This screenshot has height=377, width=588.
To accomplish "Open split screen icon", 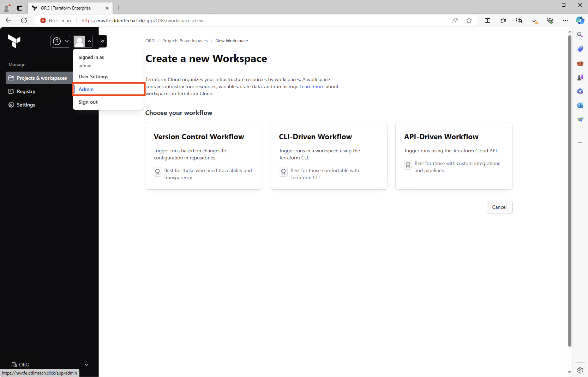I will (x=488, y=20).
